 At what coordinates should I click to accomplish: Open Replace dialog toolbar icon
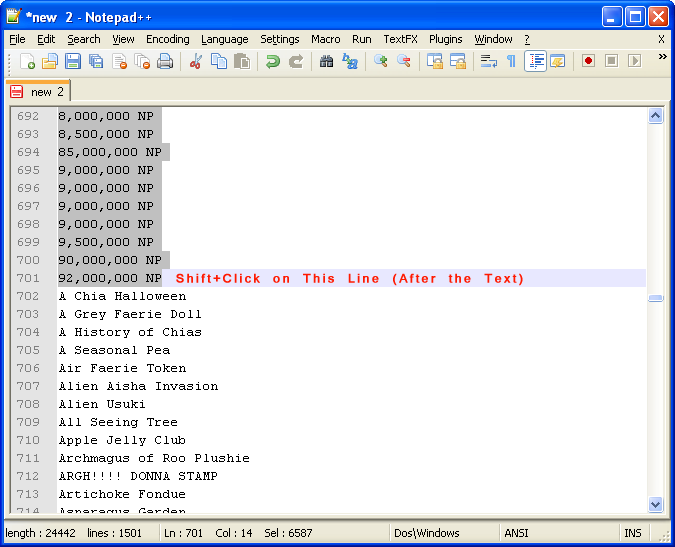pyautogui.click(x=350, y=61)
